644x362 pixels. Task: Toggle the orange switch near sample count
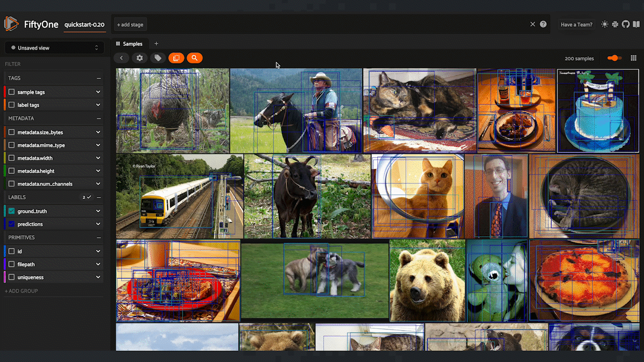coord(614,58)
